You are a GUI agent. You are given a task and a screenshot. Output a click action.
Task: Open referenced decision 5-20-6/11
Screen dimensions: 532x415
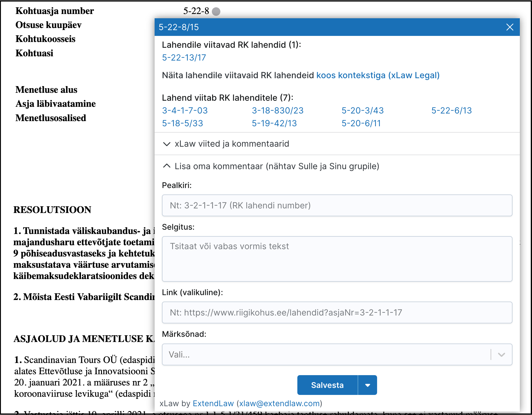pos(361,123)
